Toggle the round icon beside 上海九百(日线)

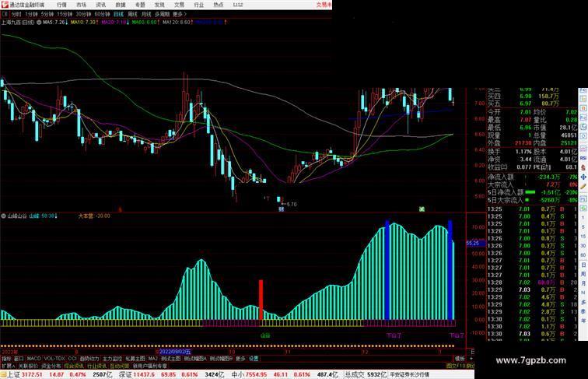(x=39, y=23)
